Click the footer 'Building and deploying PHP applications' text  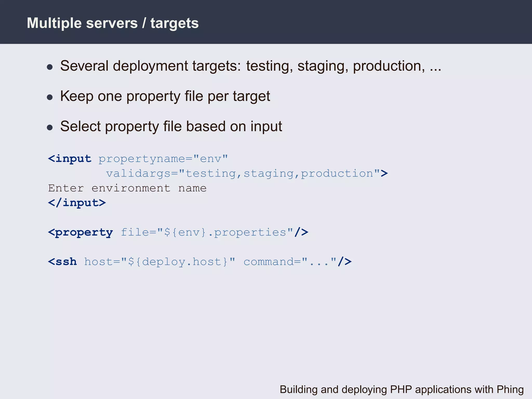tap(401, 389)
